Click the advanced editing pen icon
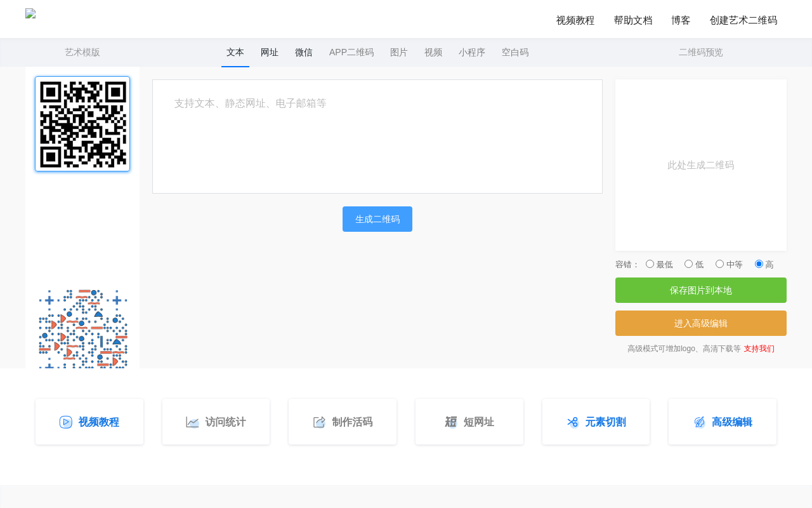The image size is (812, 508). coord(700,422)
